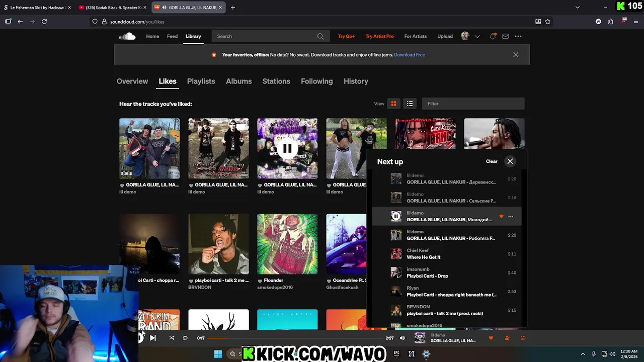
Task: Skip to next track in player
Action: [x=152, y=338]
